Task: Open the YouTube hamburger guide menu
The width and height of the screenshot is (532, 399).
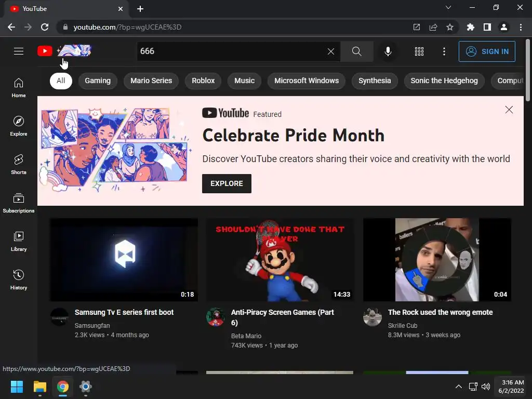Action: point(19,51)
